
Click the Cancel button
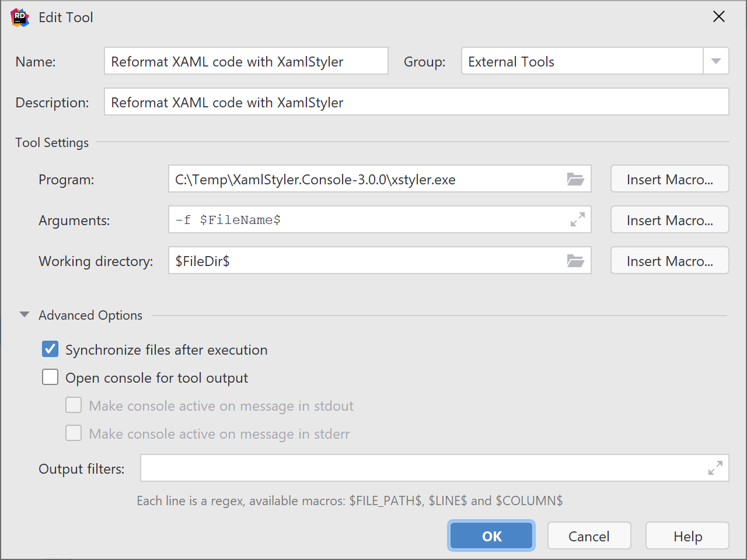(x=589, y=536)
